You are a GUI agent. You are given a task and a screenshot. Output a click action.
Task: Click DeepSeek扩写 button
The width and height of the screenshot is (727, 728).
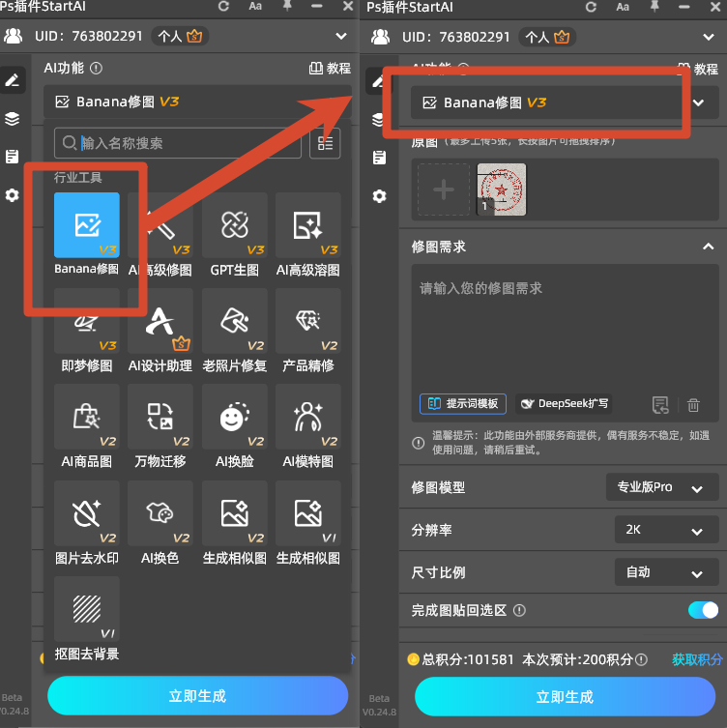pyautogui.click(x=564, y=403)
